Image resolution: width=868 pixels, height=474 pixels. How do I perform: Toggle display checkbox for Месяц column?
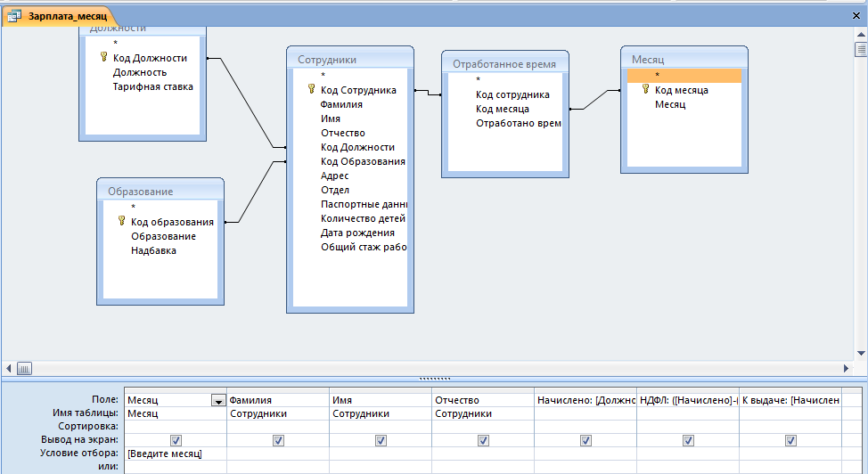[x=176, y=440]
